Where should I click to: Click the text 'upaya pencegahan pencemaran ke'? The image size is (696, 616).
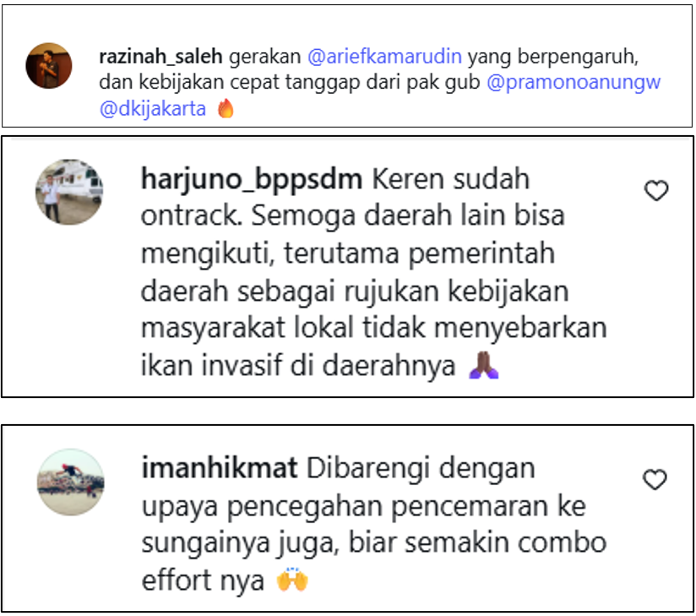point(364,506)
